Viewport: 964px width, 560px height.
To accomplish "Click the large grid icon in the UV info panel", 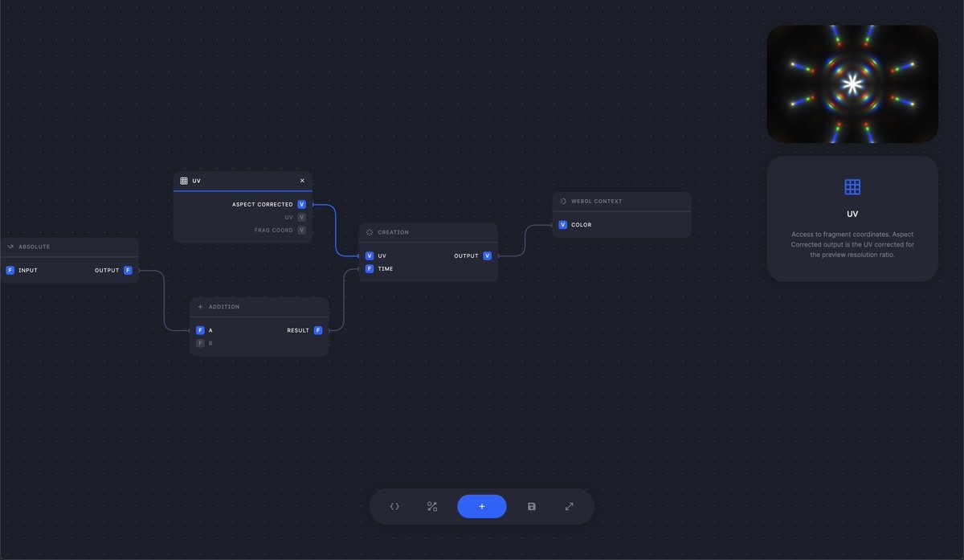I will point(852,187).
